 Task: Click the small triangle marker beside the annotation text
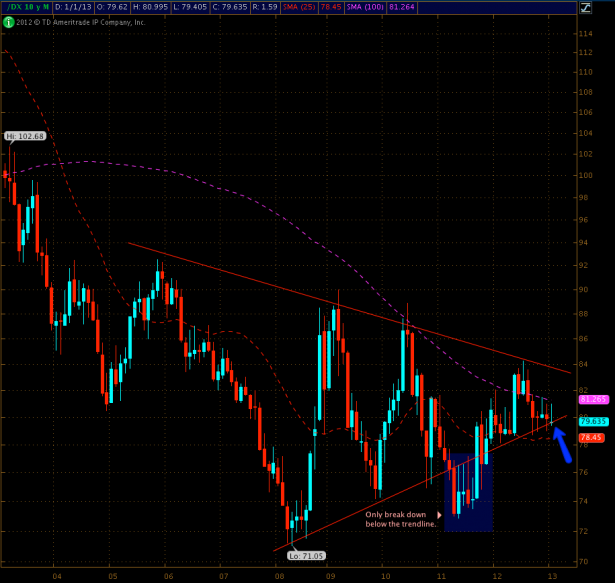(x=439, y=487)
